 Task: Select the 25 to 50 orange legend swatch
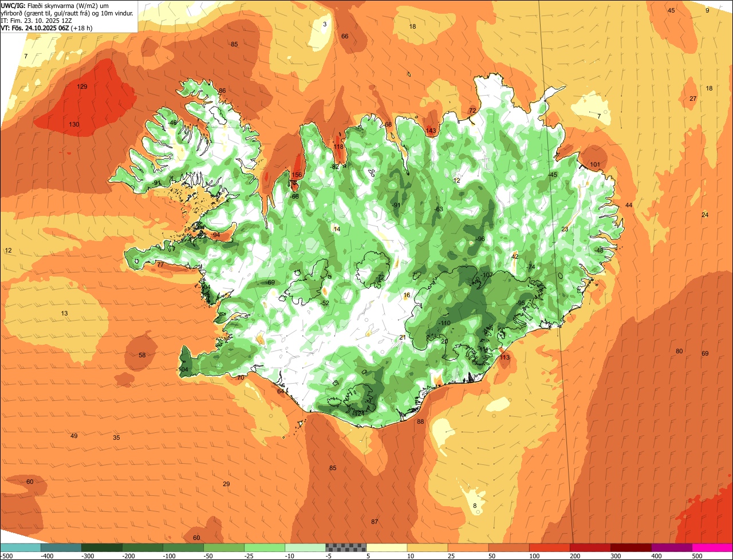pos(468,547)
